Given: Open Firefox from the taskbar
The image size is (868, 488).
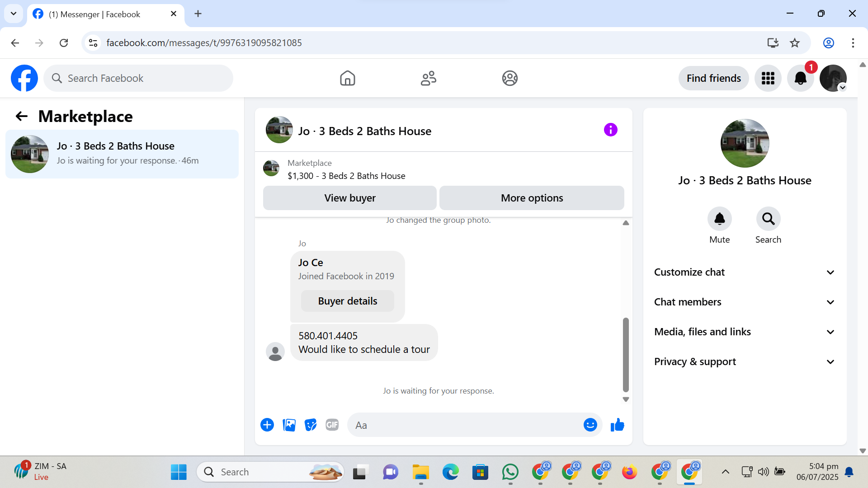Looking at the screenshot, I should (629, 472).
